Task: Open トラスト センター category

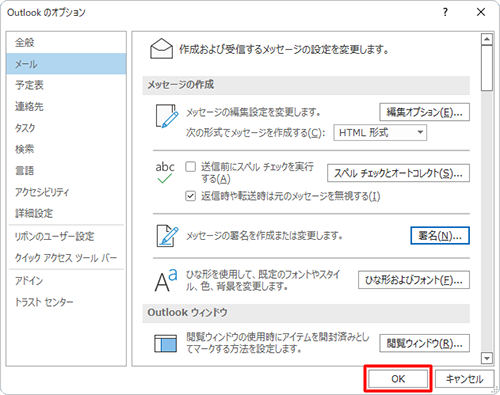Action: pos(66,302)
